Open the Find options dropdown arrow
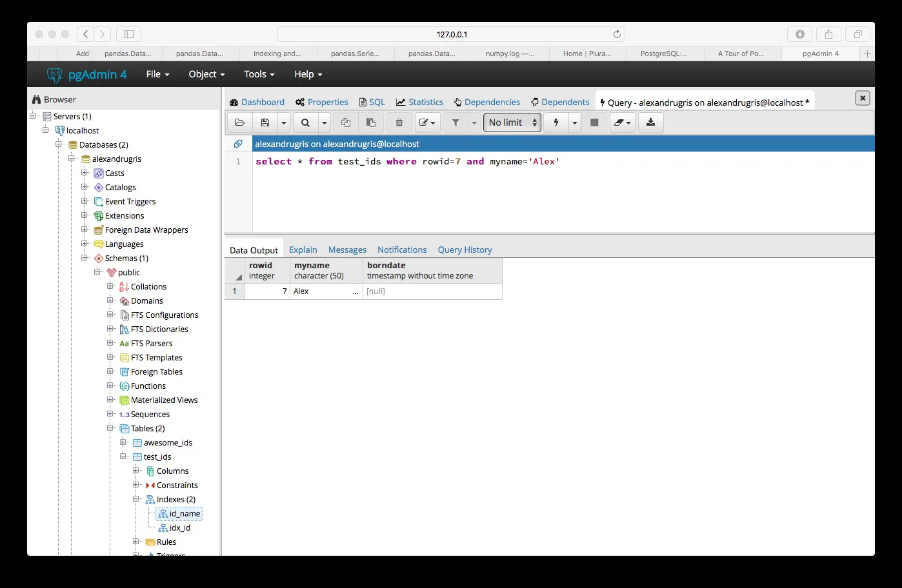902x588 pixels. click(324, 122)
